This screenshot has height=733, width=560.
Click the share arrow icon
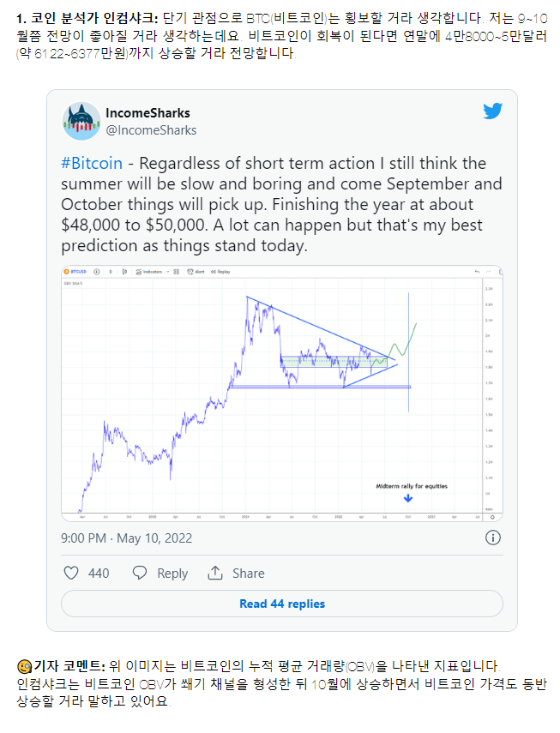tap(215, 573)
